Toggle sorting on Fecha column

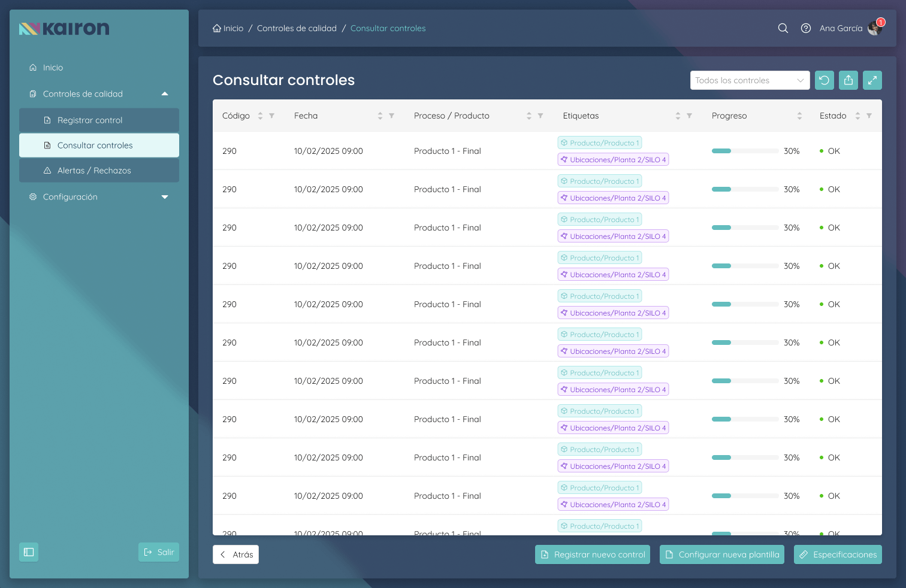click(x=380, y=116)
